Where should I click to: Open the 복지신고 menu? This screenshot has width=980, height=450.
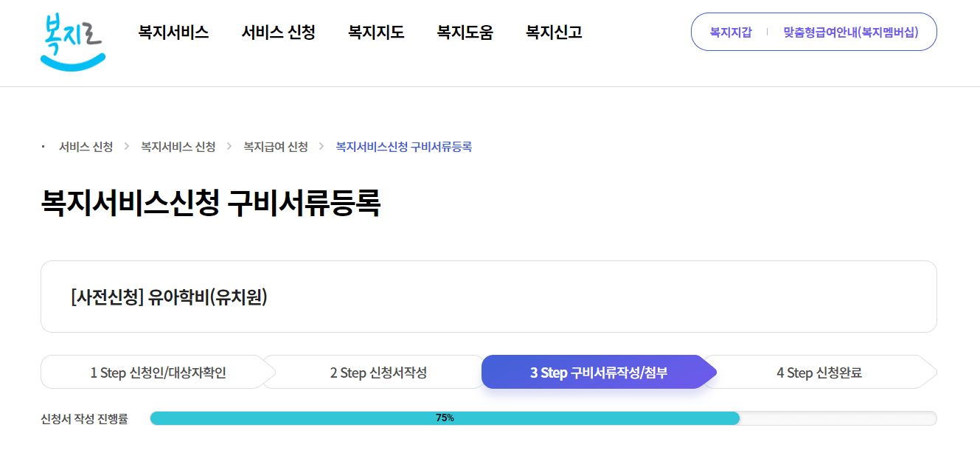[x=552, y=32]
